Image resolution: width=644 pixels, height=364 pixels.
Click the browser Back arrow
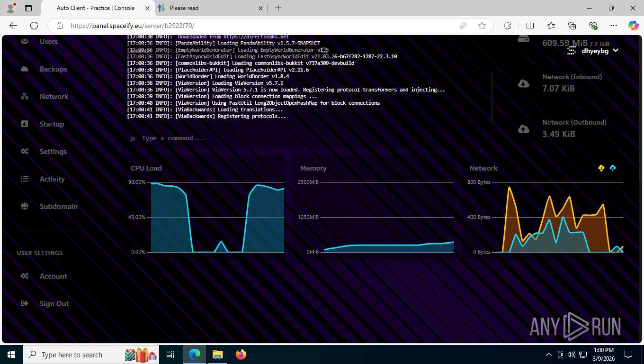pyautogui.click(x=13, y=26)
